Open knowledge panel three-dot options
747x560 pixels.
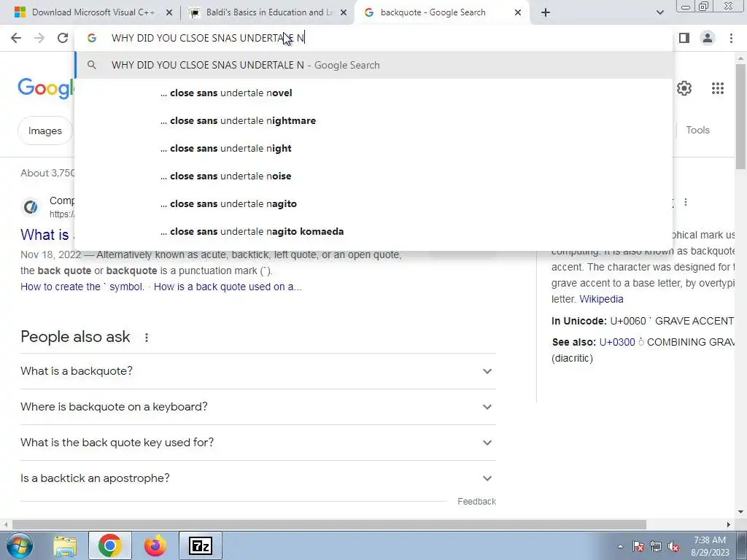[x=686, y=203]
